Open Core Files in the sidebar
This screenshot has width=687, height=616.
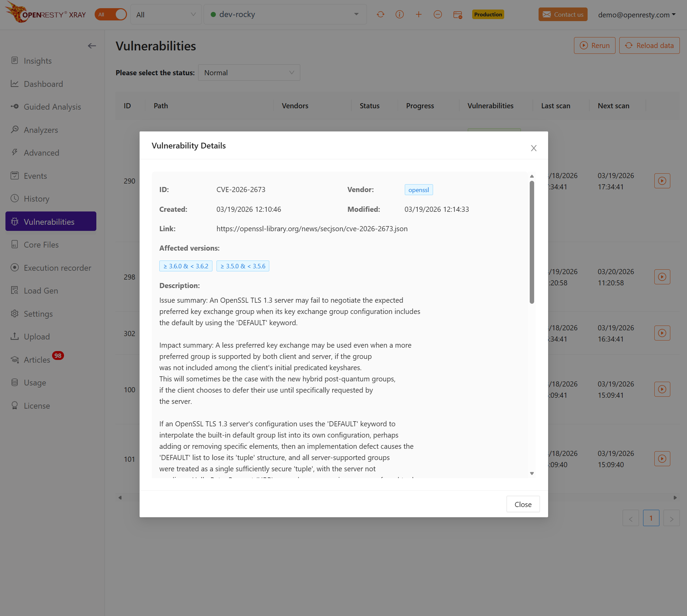point(41,245)
